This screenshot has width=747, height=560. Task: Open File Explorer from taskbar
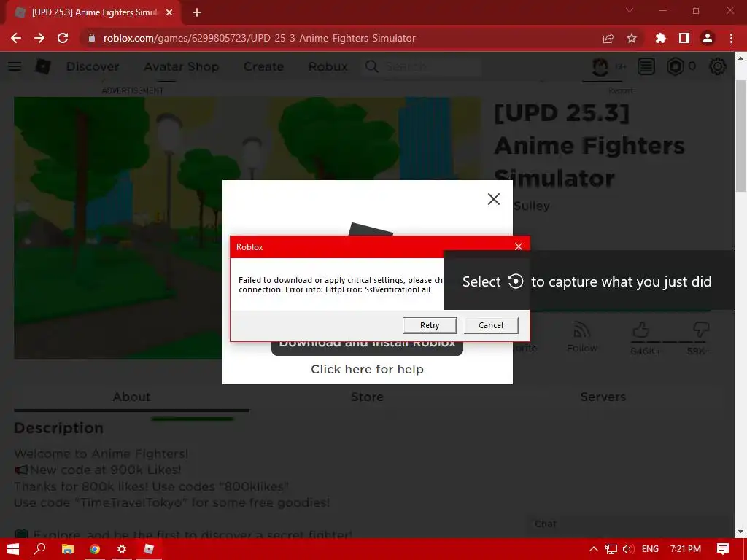[68, 549]
